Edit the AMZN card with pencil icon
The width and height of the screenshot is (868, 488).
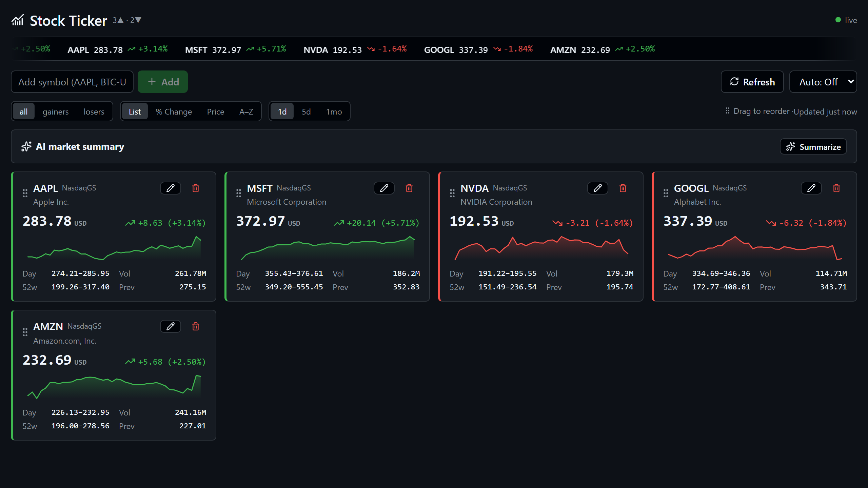tap(171, 326)
